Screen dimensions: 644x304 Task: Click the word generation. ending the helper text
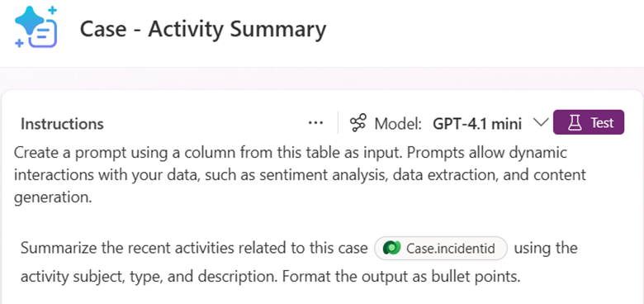(53, 198)
